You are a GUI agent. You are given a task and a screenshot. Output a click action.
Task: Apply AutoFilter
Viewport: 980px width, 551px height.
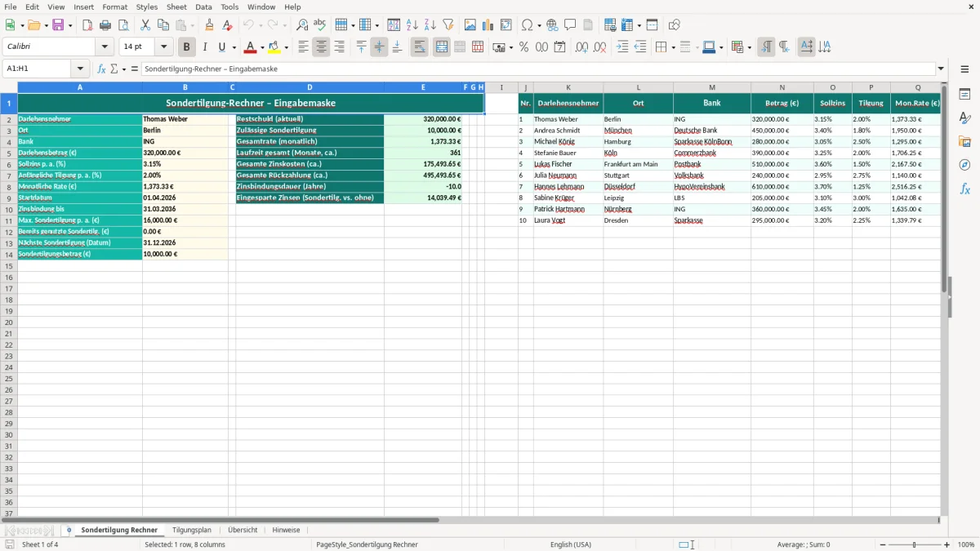(x=448, y=25)
